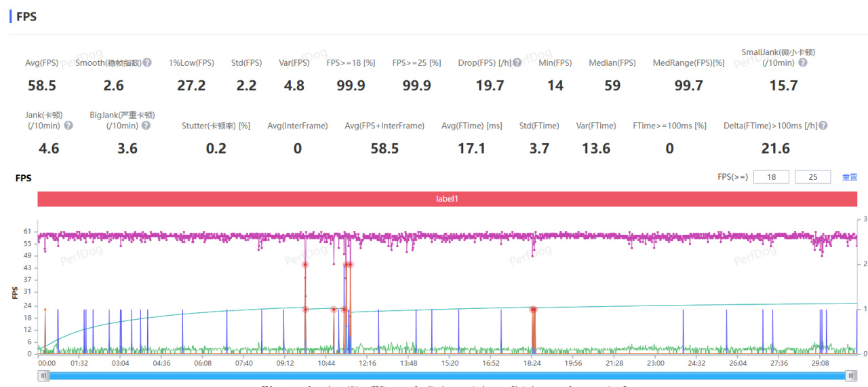868x387 pixels.
Task: Click the FTime>=100ms [%] value 0
Action: coord(670,149)
